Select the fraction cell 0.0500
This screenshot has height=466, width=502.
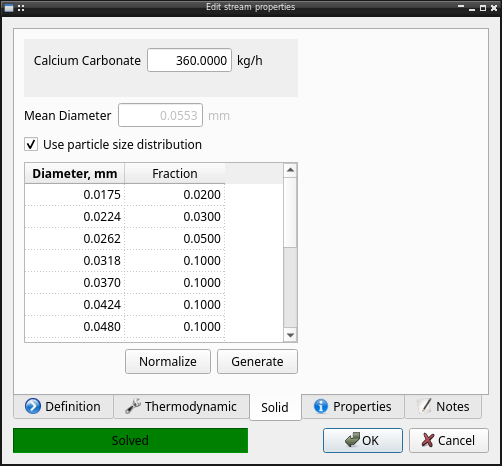(175, 239)
